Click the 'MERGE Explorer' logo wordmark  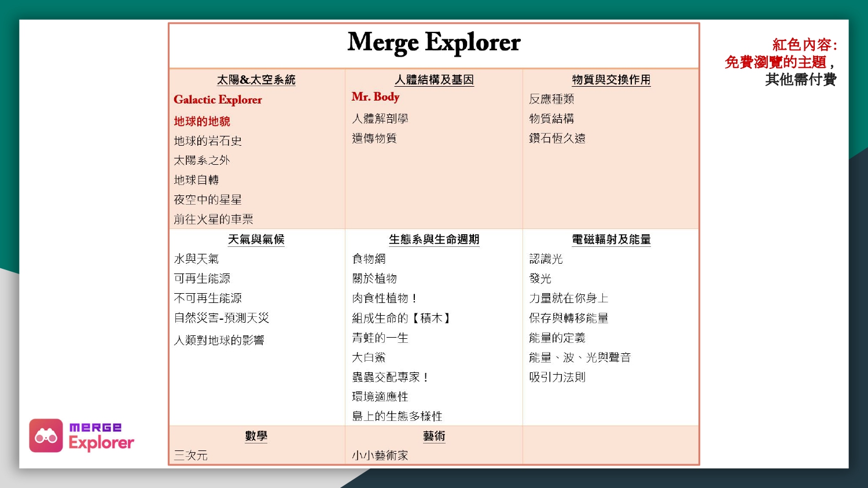[x=101, y=437]
